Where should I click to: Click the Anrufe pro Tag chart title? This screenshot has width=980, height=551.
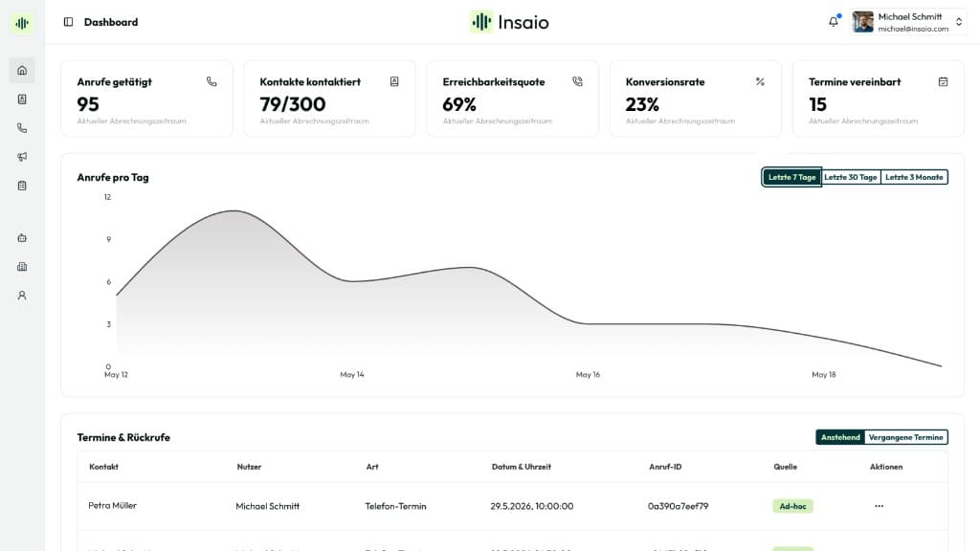[113, 177]
